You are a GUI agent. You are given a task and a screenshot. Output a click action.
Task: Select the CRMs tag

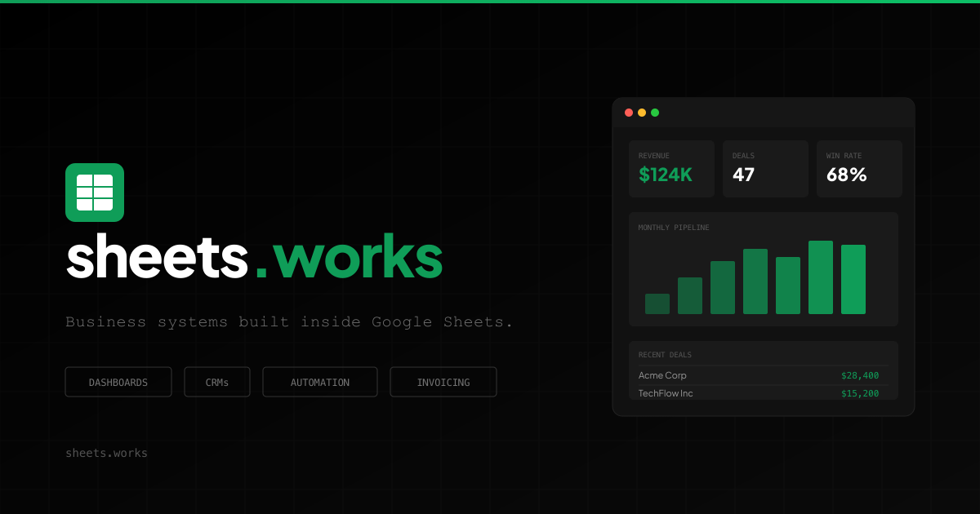click(217, 382)
